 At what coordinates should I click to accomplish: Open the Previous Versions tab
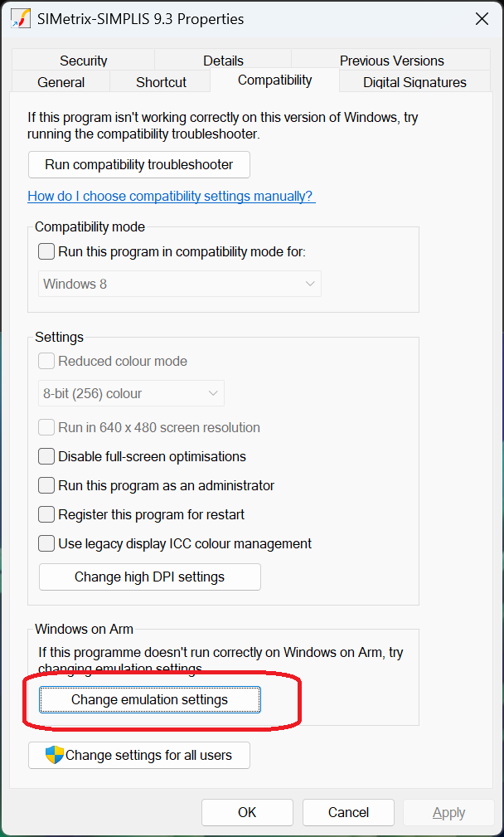click(391, 61)
